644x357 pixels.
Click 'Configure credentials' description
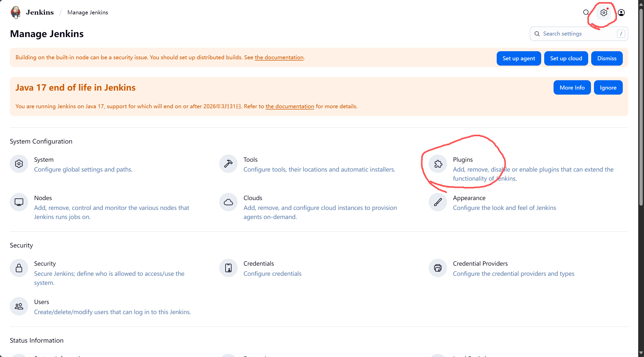272,273
